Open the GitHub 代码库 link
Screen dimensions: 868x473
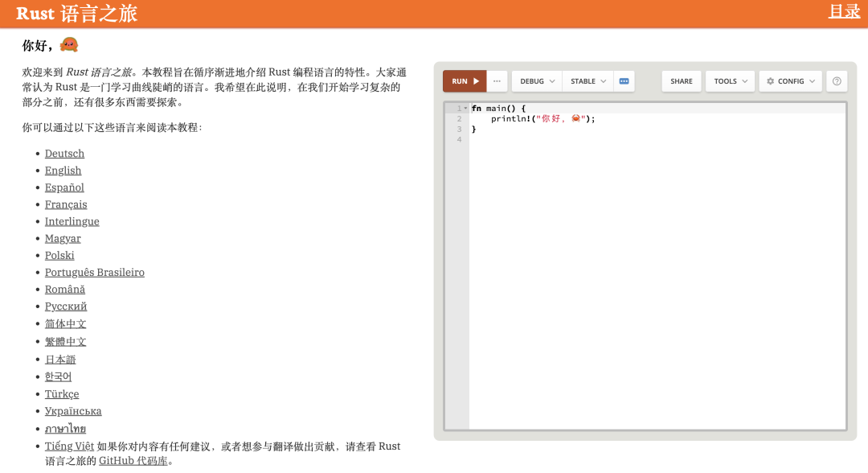click(x=133, y=461)
